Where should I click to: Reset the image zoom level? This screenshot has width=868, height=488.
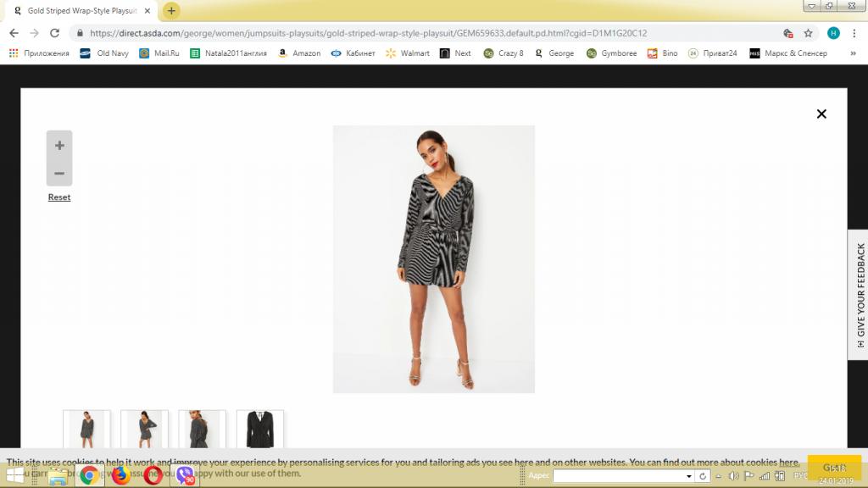(x=59, y=197)
